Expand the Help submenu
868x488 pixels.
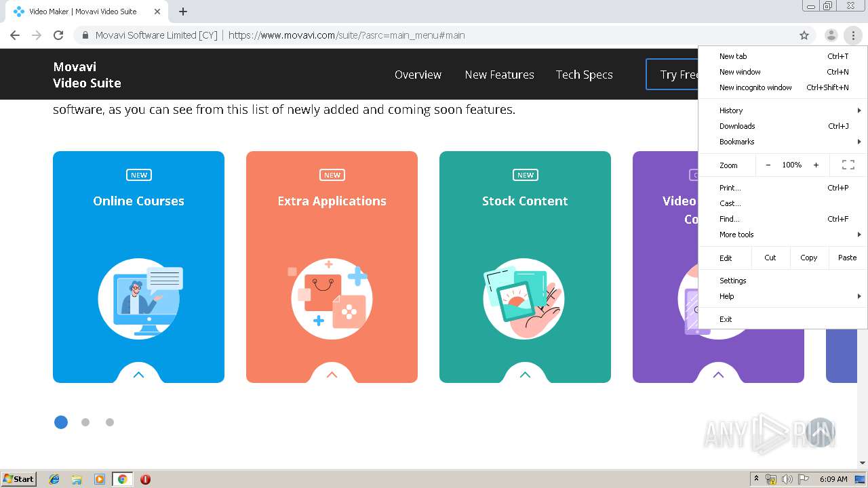tap(783, 296)
